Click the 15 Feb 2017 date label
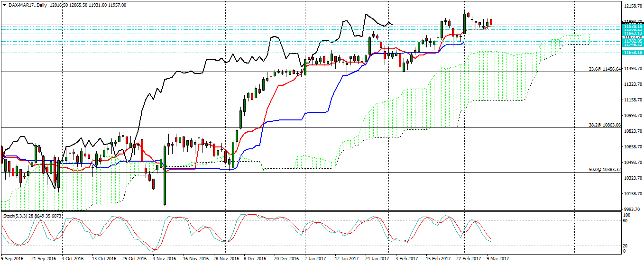Screen dimensions: 644x264 coord(438,259)
